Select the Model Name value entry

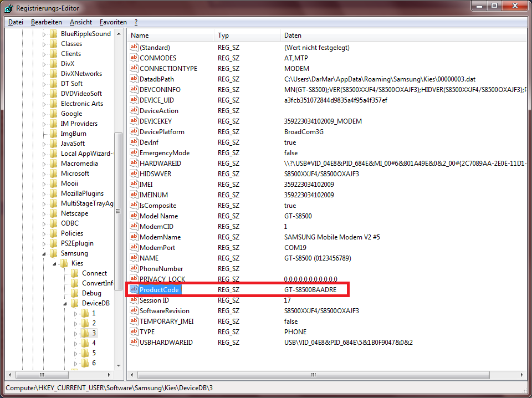159,216
